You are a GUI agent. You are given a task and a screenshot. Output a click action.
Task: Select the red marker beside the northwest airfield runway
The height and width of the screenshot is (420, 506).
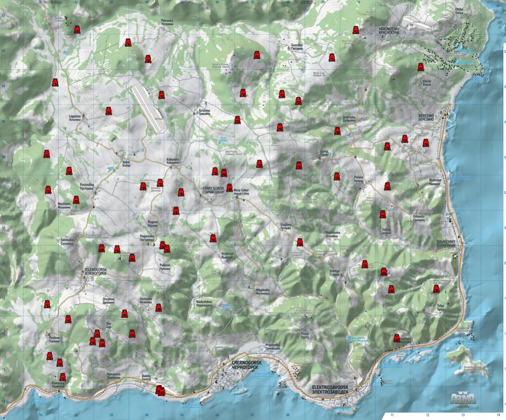161,95
